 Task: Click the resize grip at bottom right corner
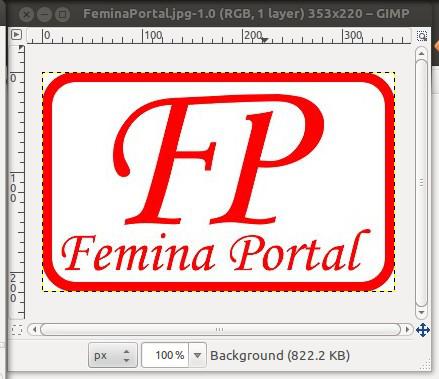click(426, 365)
